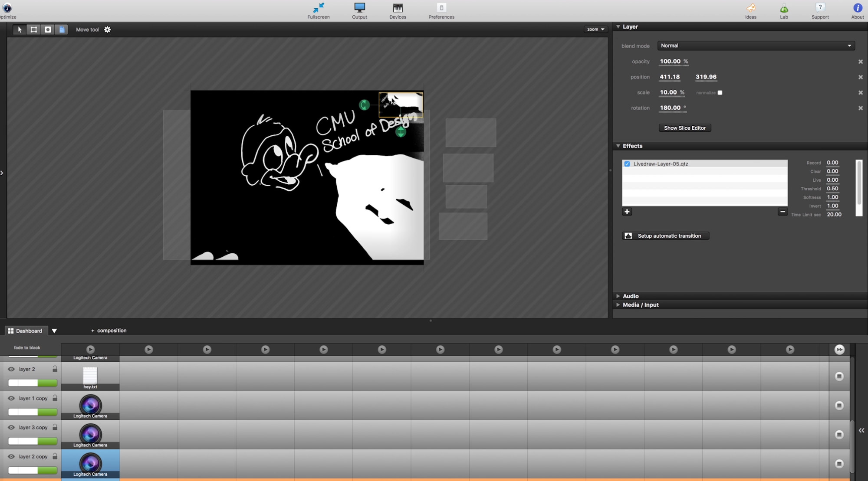
Task: Open Dashboard dropdown triangle
Action: (x=54, y=331)
